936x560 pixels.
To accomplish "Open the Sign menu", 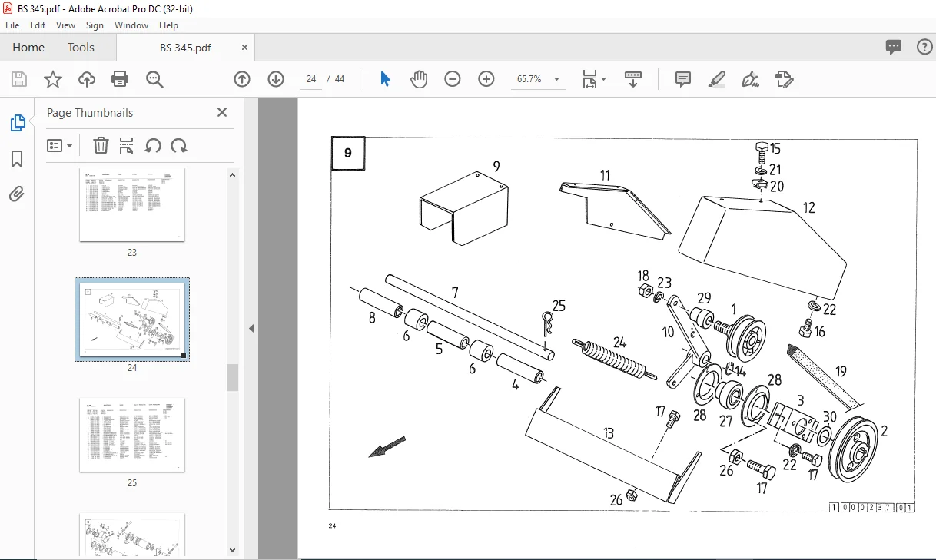I will tap(95, 25).
